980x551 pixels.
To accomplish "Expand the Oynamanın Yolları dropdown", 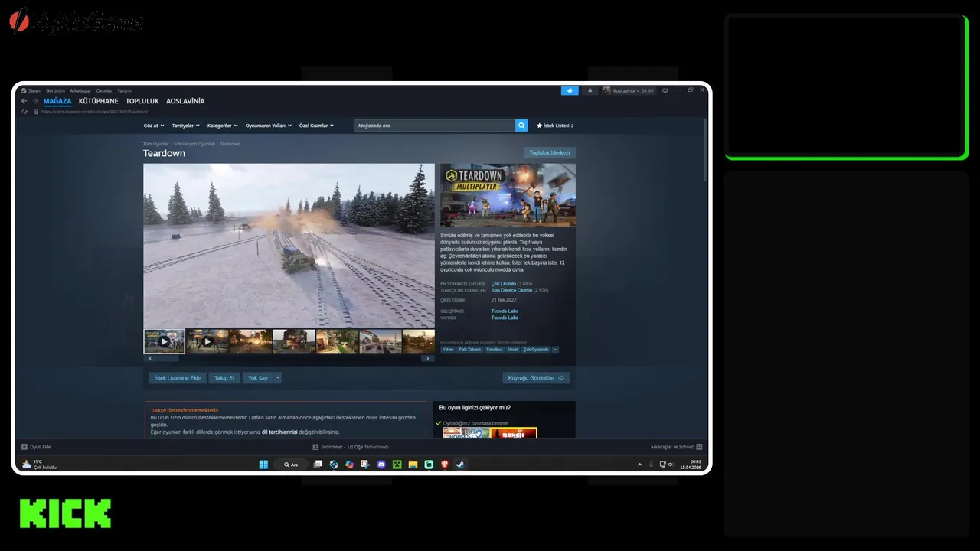I will tap(268, 126).
